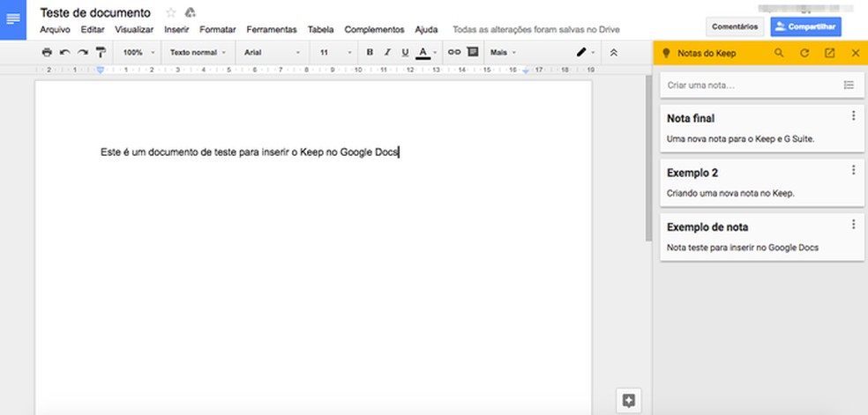This screenshot has width=868, height=415.
Task: Expand the Mais toolbar options
Action: point(503,53)
